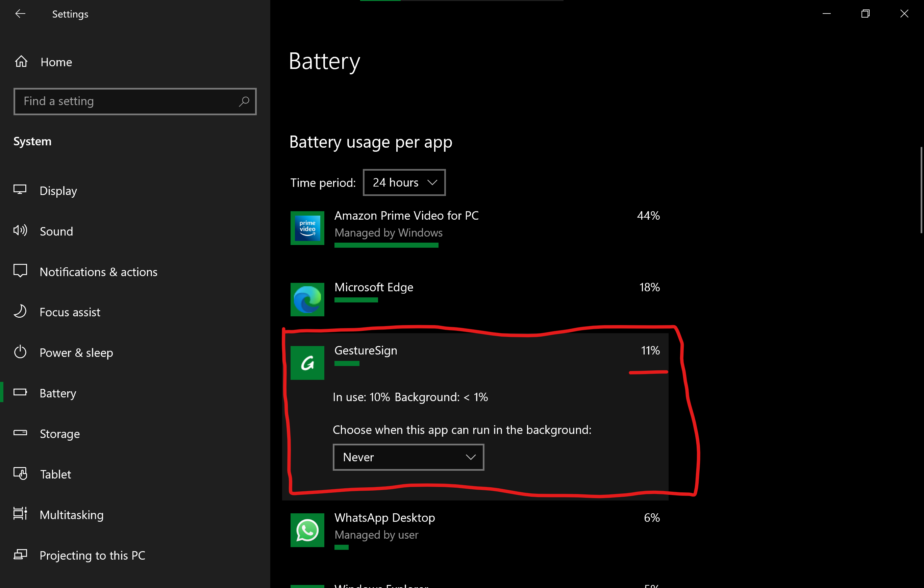Click the 'Battery usage per app' heading

click(371, 142)
